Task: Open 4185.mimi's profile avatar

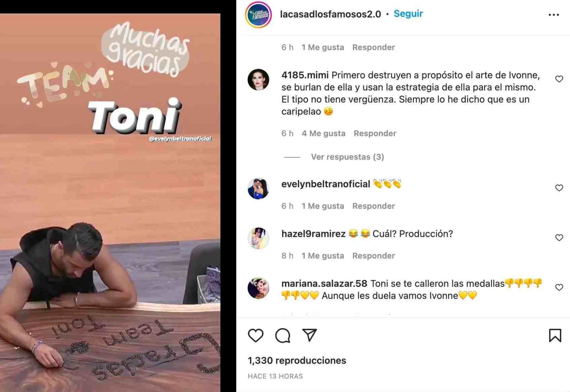Action: (x=258, y=79)
